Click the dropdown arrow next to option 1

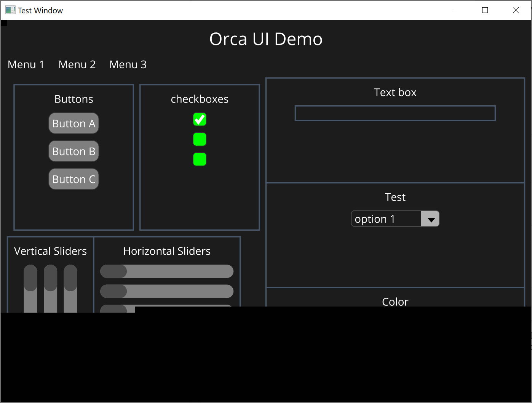pos(431,219)
